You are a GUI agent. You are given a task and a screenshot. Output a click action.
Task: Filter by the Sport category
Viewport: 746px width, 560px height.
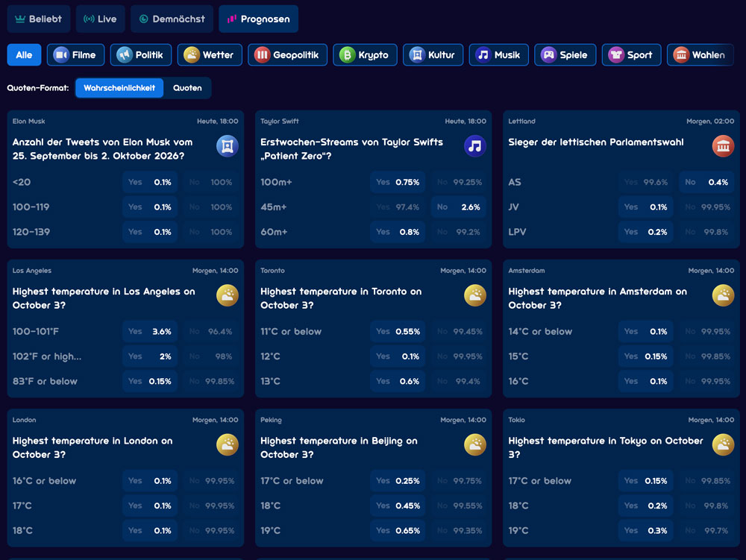click(631, 54)
